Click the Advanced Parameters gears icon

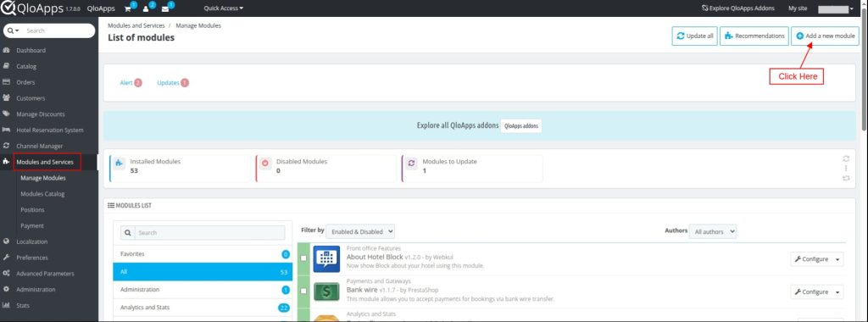(6, 274)
